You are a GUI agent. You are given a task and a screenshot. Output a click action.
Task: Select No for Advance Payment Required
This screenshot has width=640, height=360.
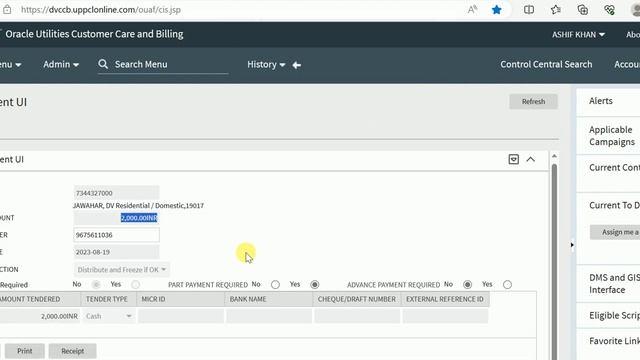click(x=468, y=284)
